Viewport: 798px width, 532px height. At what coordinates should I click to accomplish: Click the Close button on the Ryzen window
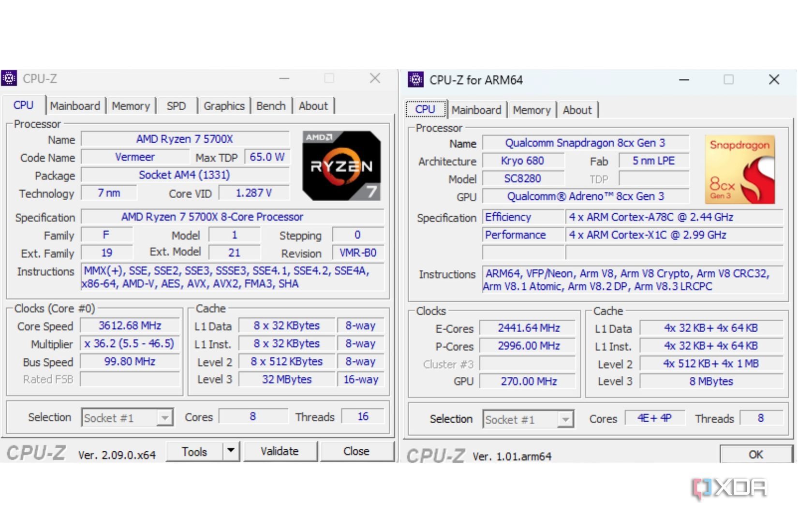[356, 451]
